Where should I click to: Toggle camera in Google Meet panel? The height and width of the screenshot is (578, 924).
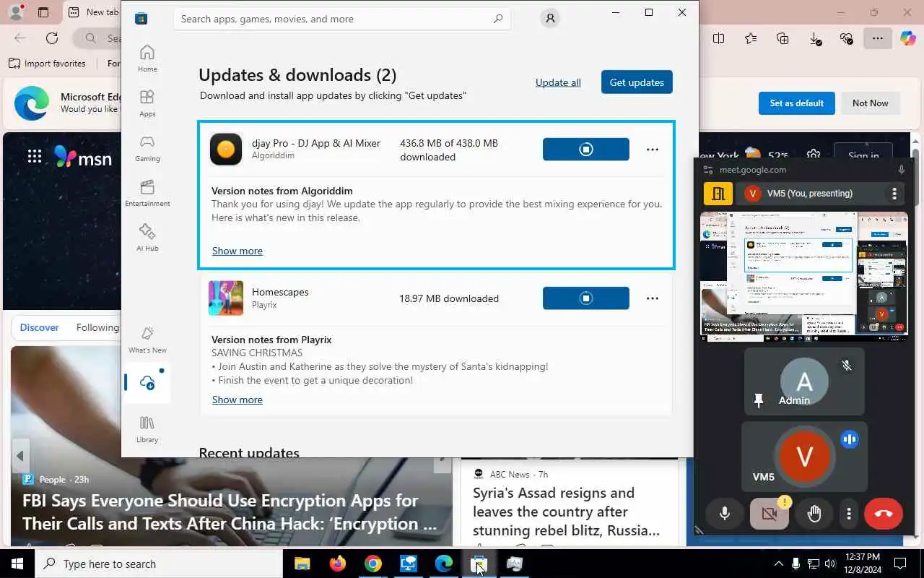[x=770, y=514]
